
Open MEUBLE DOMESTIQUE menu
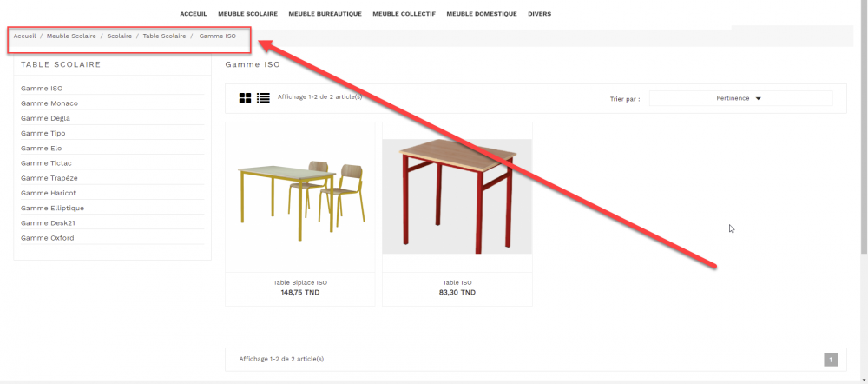click(482, 14)
